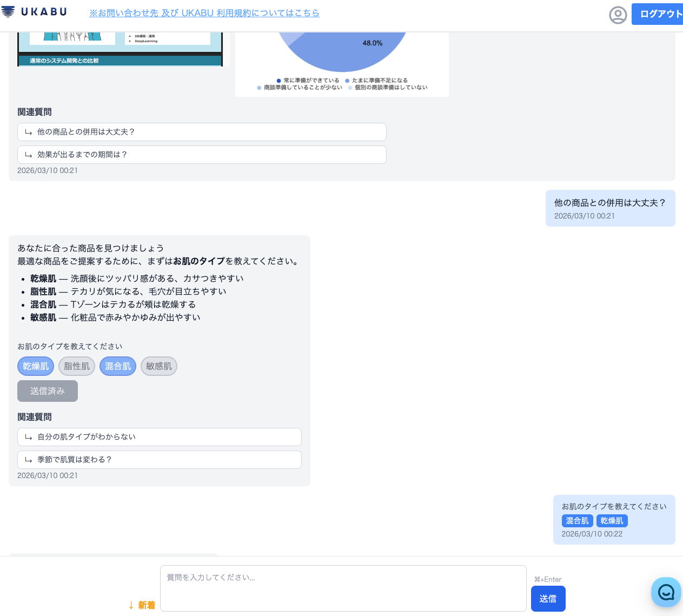Ask 効果が出るまでの期間は？

[202, 154]
